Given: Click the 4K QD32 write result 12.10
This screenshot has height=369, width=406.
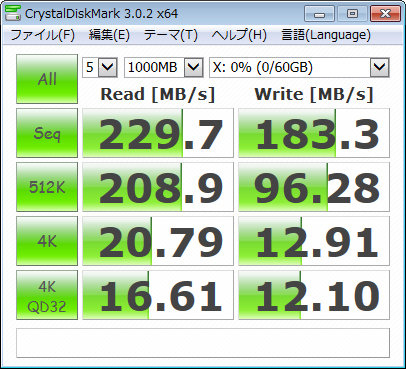Looking at the screenshot, I should click(314, 295).
